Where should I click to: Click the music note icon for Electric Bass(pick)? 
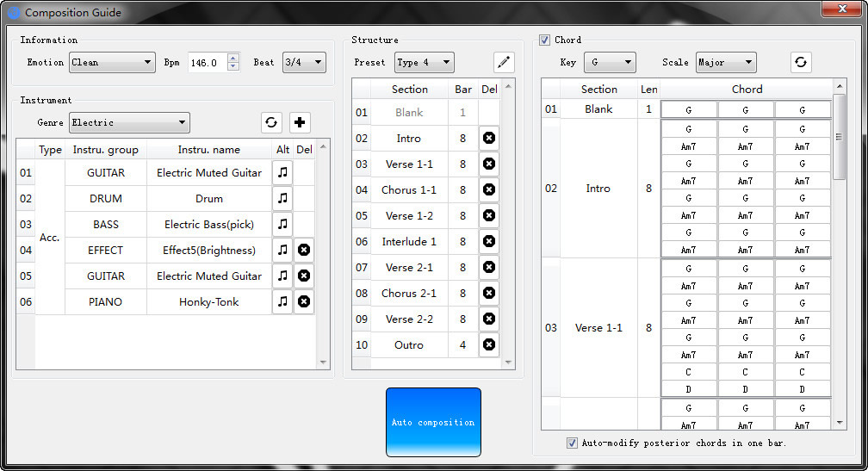(x=282, y=225)
